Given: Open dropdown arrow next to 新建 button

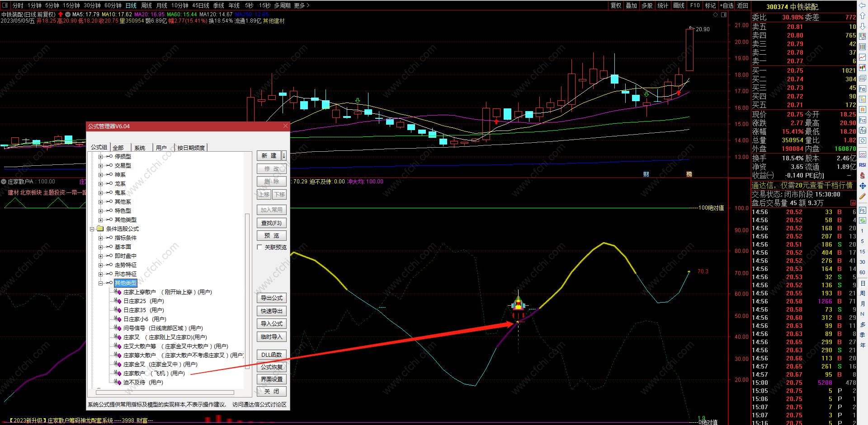Looking at the screenshot, I should (x=284, y=155).
